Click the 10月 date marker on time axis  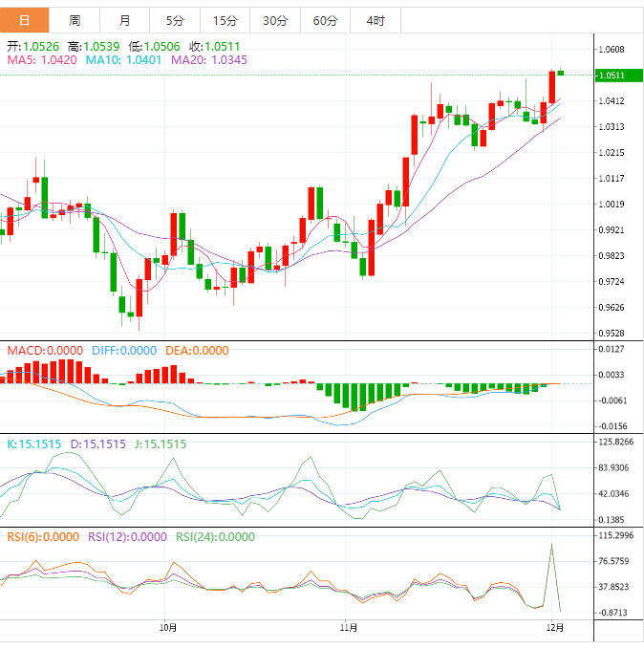pyautogui.click(x=167, y=628)
